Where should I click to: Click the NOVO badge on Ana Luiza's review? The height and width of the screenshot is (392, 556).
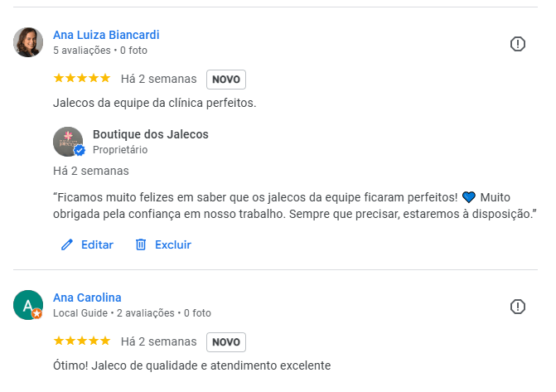[x=226, y=80]
